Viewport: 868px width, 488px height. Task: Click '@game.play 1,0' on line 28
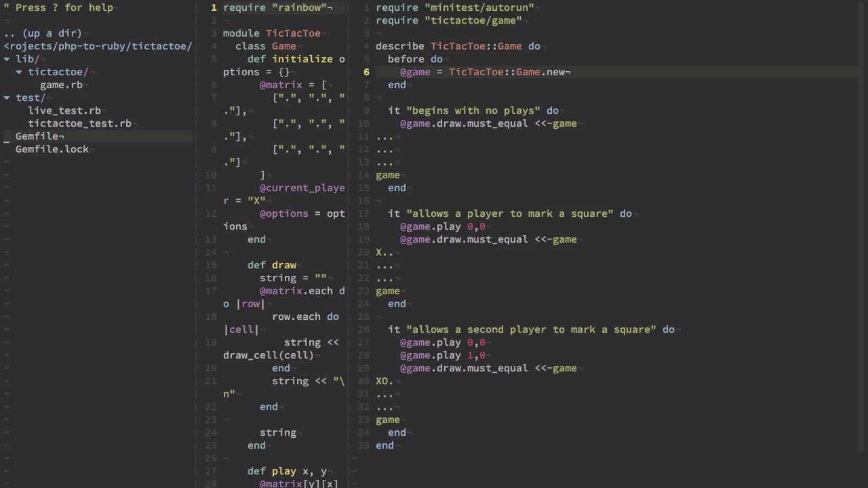point(443,355)
